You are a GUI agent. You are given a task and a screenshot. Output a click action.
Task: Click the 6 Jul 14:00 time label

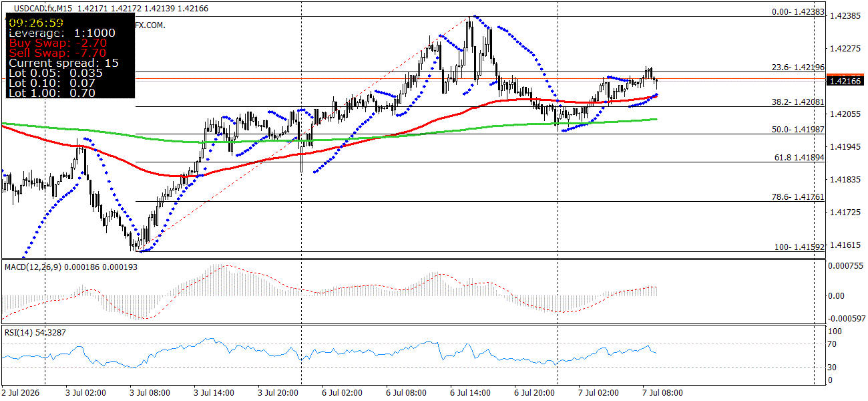(x=471, y=393)
